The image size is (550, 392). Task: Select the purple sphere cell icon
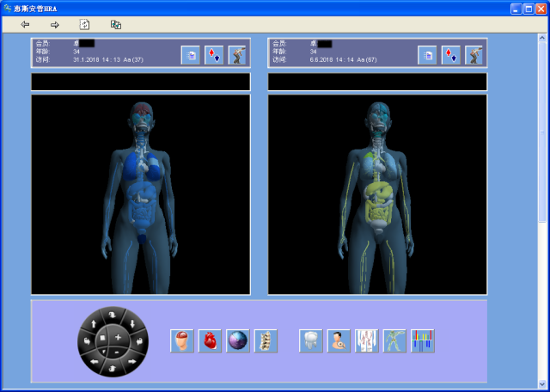click(x=237, y=340)
